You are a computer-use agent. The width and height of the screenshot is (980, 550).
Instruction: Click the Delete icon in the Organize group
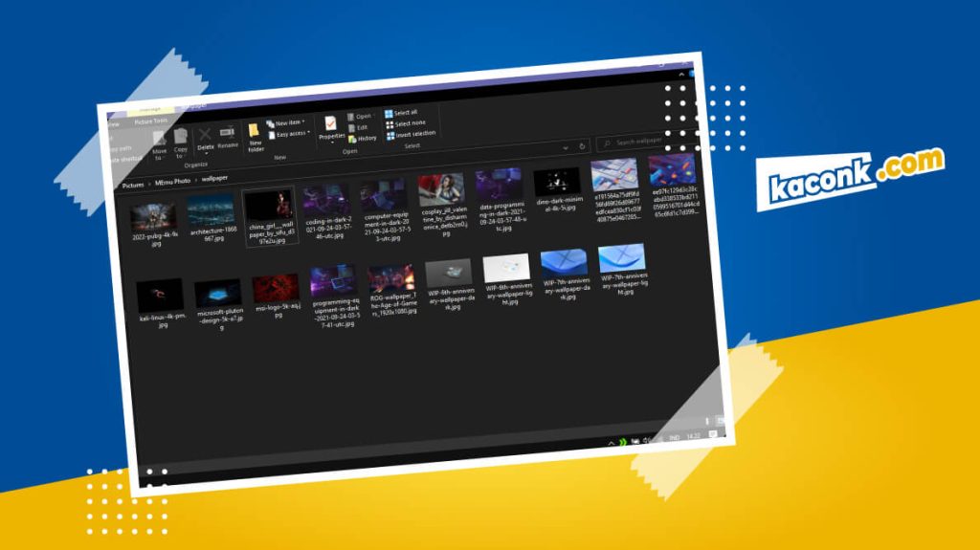point(205,135)
